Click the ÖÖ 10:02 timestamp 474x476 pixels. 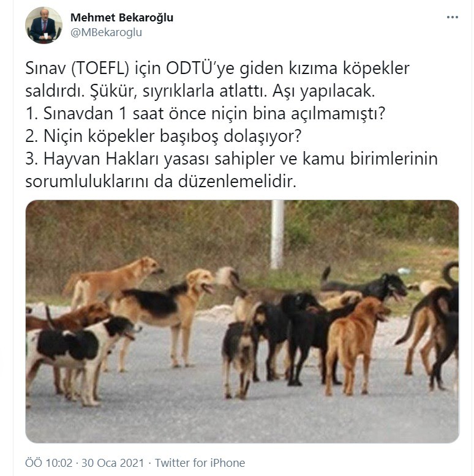49,463
